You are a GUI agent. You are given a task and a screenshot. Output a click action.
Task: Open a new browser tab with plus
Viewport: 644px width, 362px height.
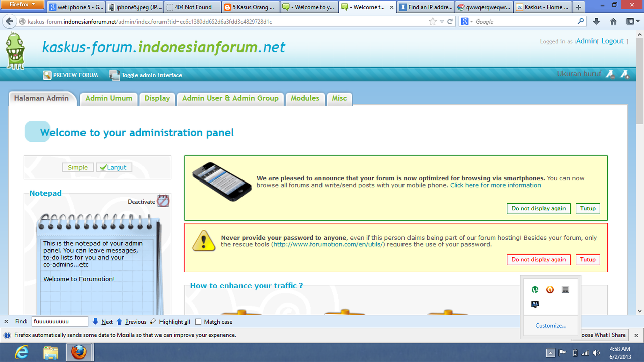click(579, 7)
